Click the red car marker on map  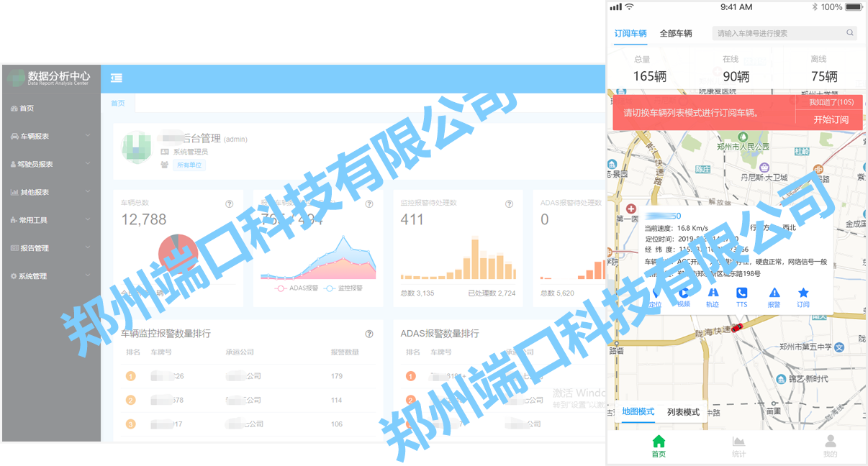[736, 327]
